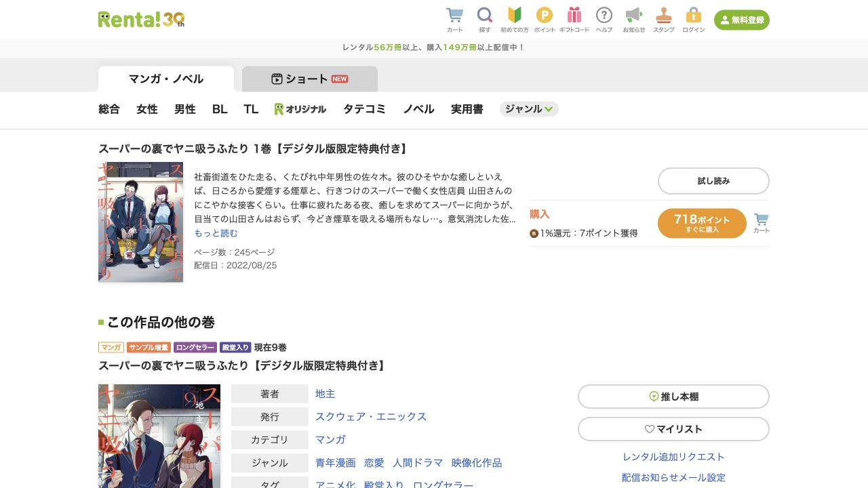
Task: Switch to マンガ・ノベル tab
Action: click(x=166, y=79)
